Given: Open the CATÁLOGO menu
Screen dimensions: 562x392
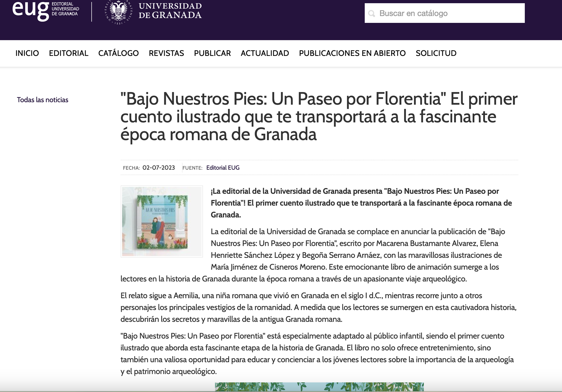Looking at the screenshot, I should tap(119, 53).
